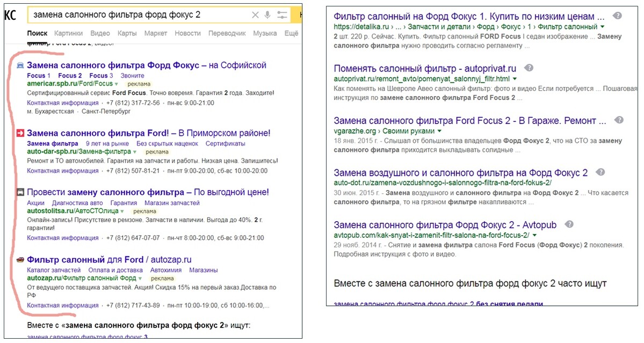Viewport: 644px width, 343px height.
Task: Click Автохимия sitelink
Action: 166,270
